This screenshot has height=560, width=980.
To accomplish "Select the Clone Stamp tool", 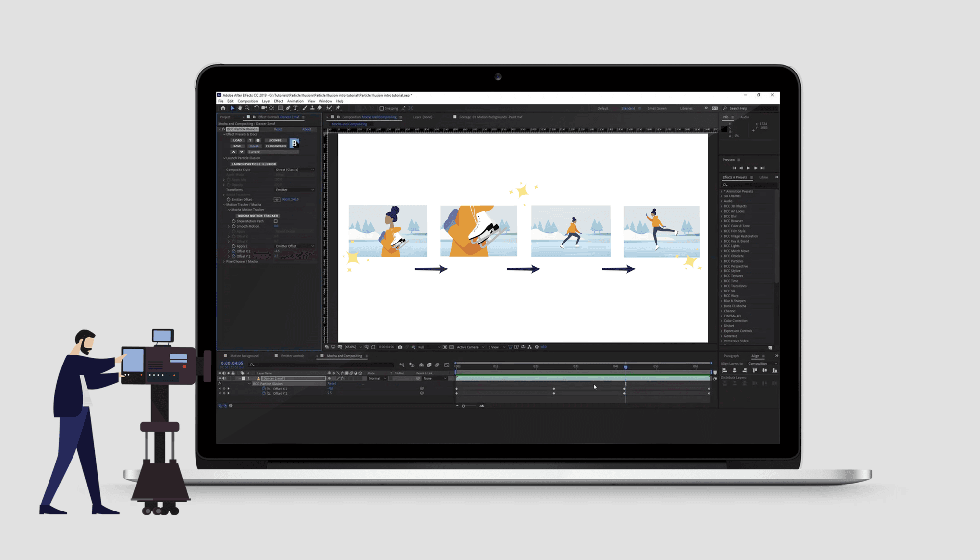I will coord(312,108).
